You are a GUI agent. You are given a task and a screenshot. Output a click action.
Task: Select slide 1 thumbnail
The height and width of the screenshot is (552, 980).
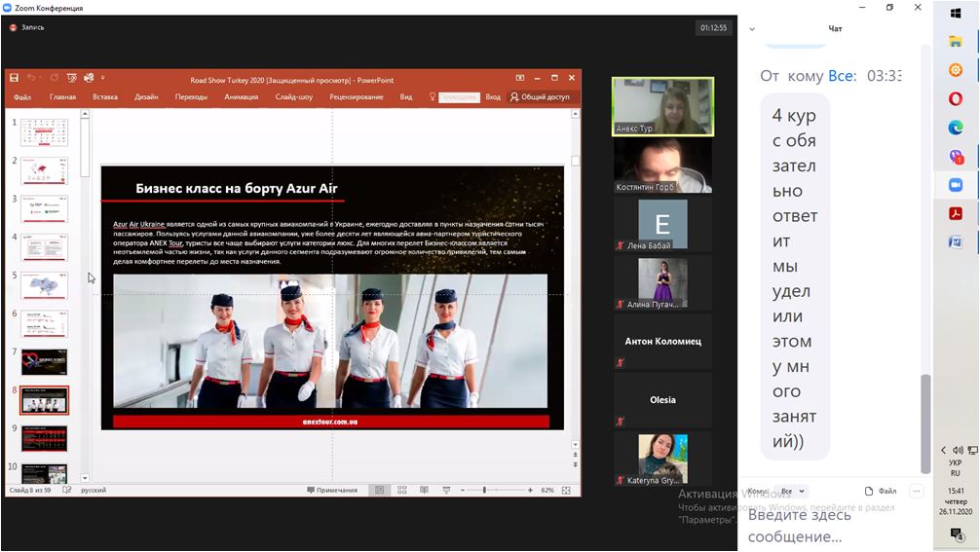tap(45, 131)
